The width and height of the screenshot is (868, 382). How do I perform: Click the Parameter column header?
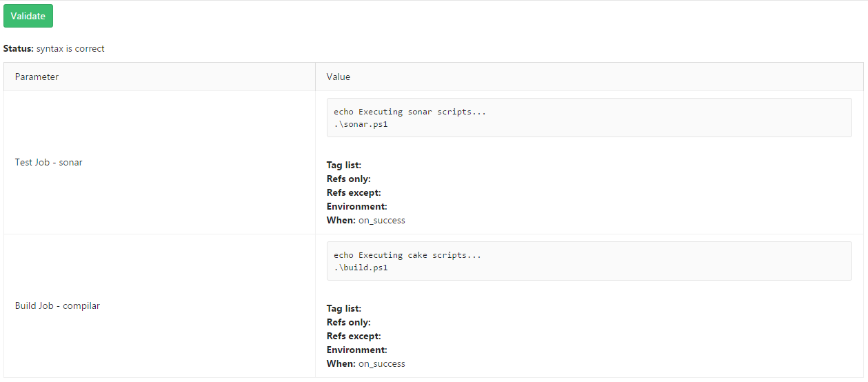[x=37, y=77]
